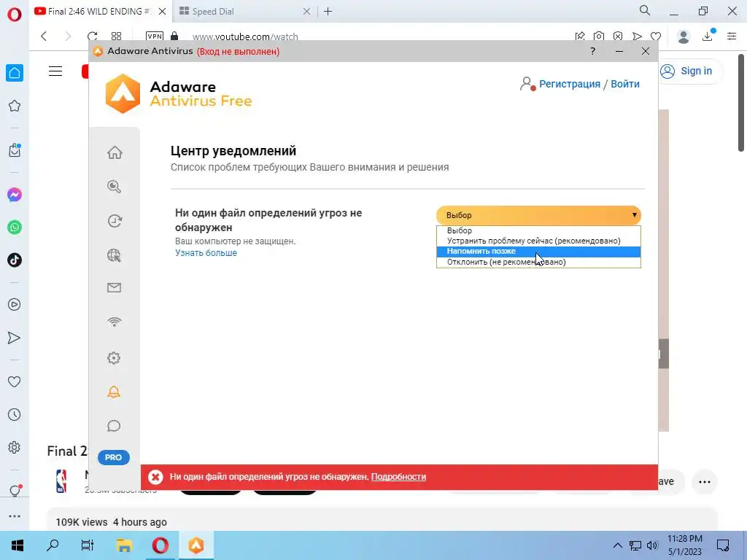The height and width of the screenshot is (560, 747).
Task: Toggle the Opera VPN badge
Action: tap(155, 36)
